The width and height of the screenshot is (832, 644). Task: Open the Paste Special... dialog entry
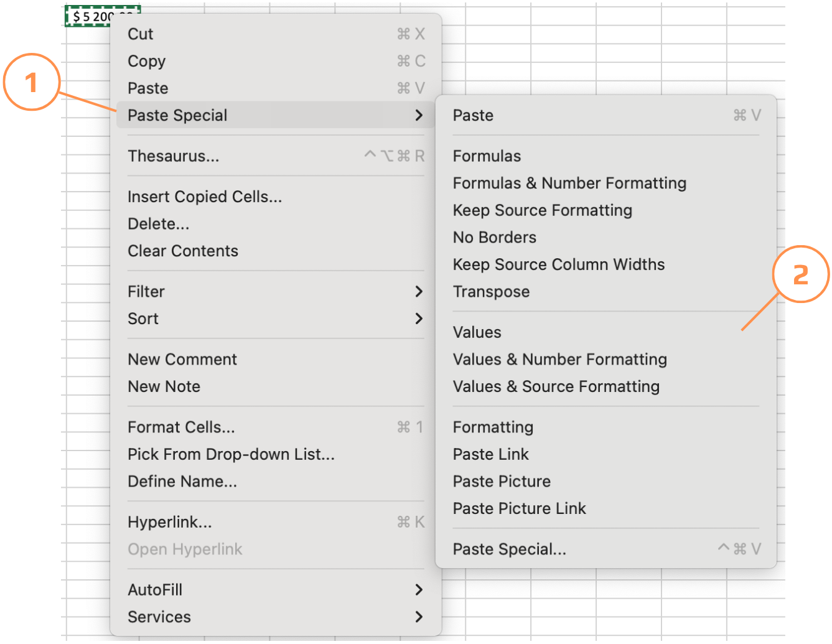point(510,549)
